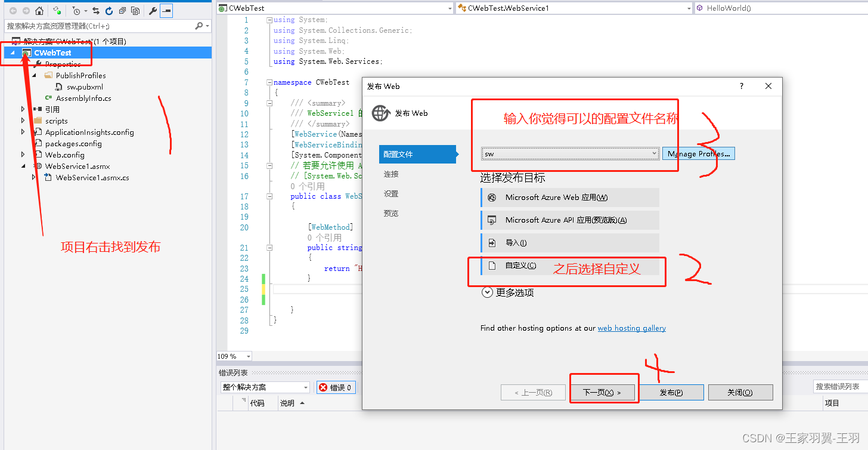Collapse the WebService1.asmx node
Image resolution: width=868 pixels, height=450 pixels.
(23, 166)
